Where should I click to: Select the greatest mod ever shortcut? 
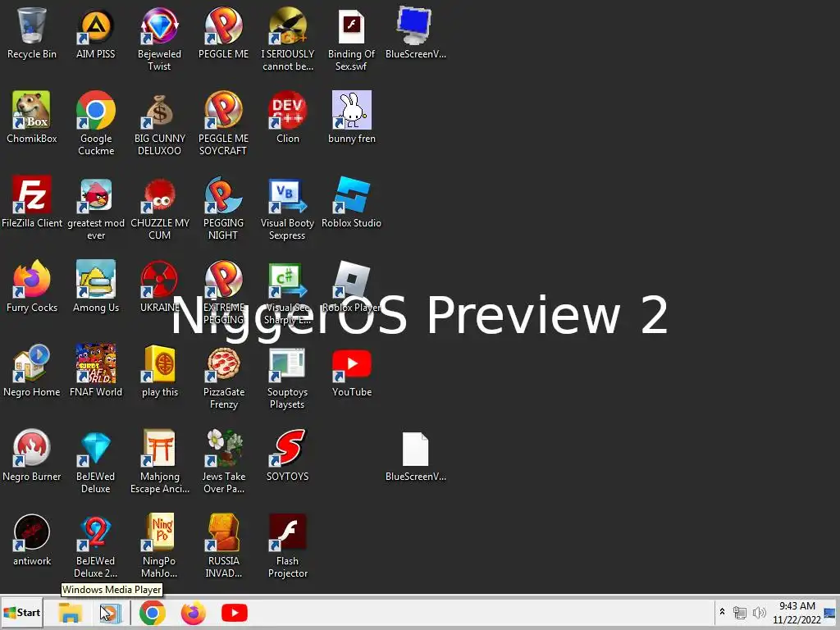pos(96,208)
